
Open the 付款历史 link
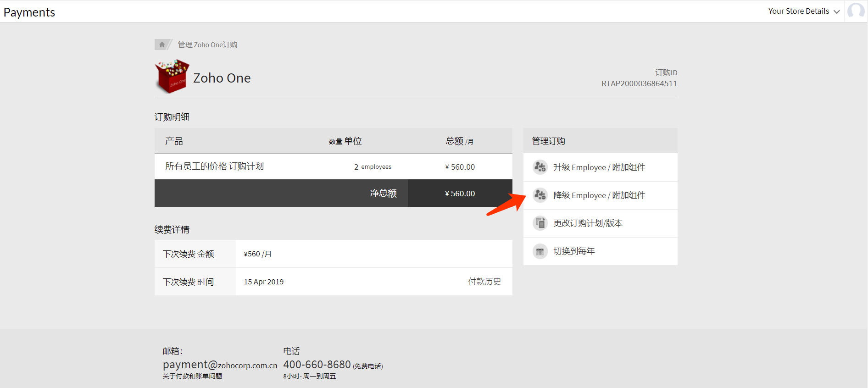point(484,282)
